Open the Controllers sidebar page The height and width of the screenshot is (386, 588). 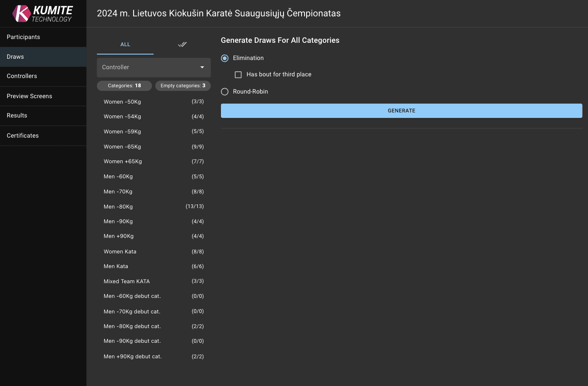pyautogui.click(x=22, y=76)
